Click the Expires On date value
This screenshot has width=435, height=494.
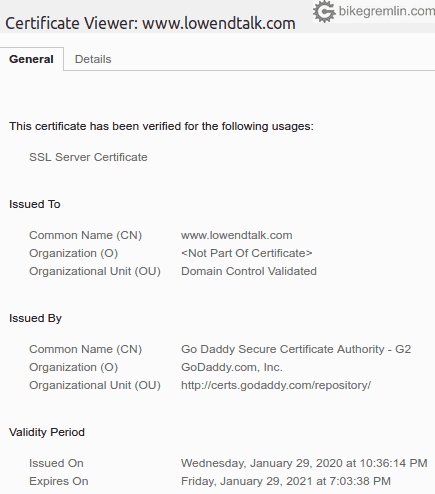pos(286,481)
